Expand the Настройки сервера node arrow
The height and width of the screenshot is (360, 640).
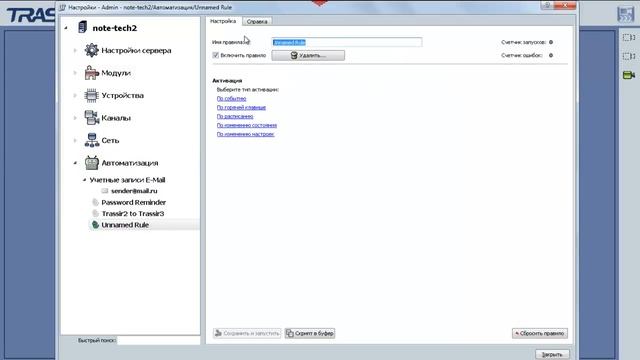[75, 51]
